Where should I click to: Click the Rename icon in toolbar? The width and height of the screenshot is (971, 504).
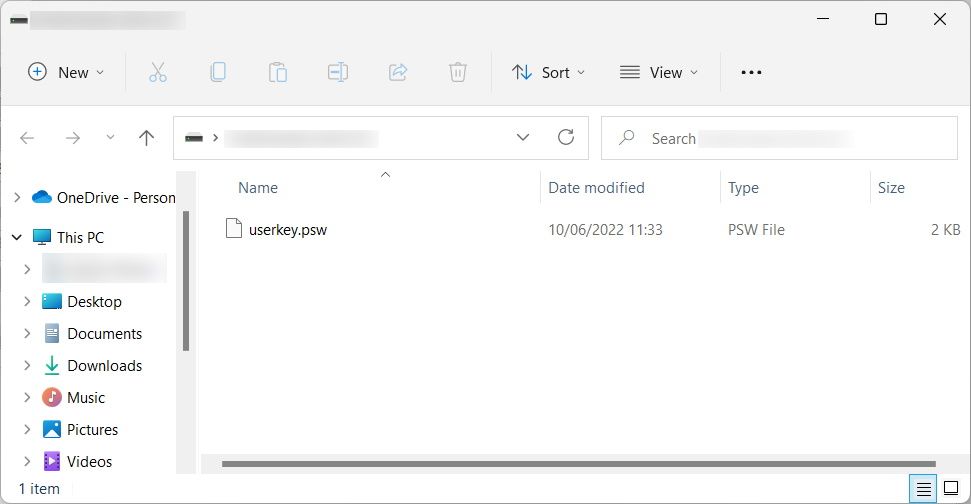tap(337, 72)
